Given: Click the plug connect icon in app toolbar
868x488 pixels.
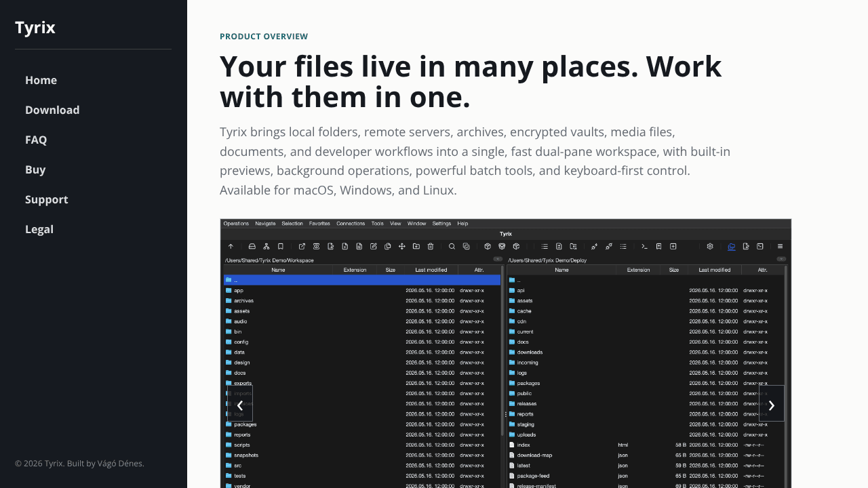Looking at the screenshot, I should click(594, 247).
